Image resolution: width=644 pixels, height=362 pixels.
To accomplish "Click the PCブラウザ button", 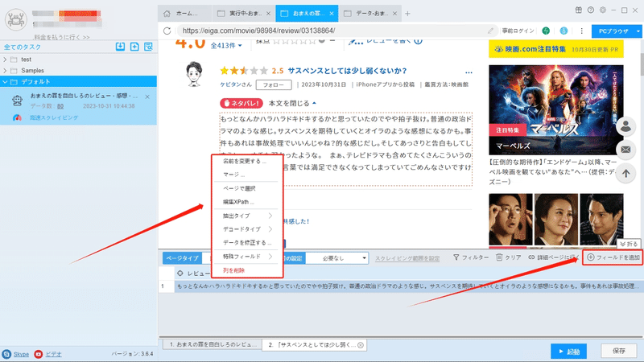I will point(613,31).
